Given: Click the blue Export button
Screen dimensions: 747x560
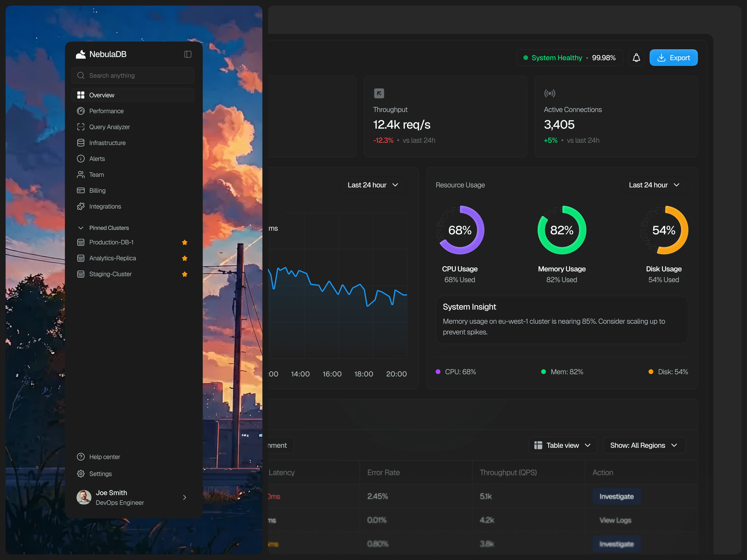Looking at the screenshot, I should pos(673,58).
